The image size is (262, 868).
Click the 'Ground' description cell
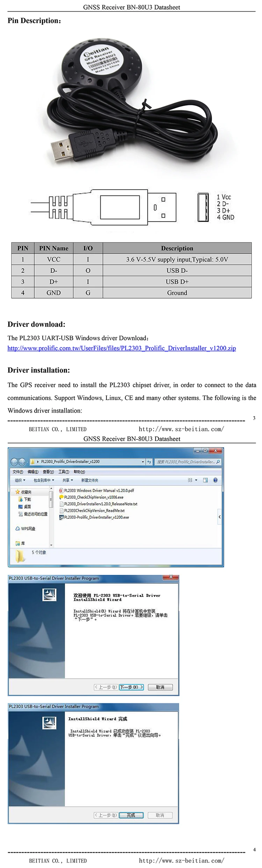point(177,293)
